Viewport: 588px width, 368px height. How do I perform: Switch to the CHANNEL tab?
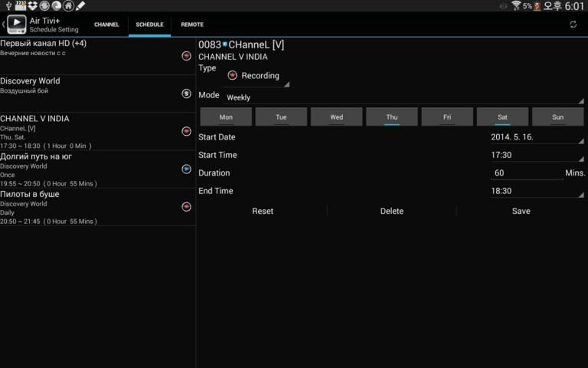106,25
